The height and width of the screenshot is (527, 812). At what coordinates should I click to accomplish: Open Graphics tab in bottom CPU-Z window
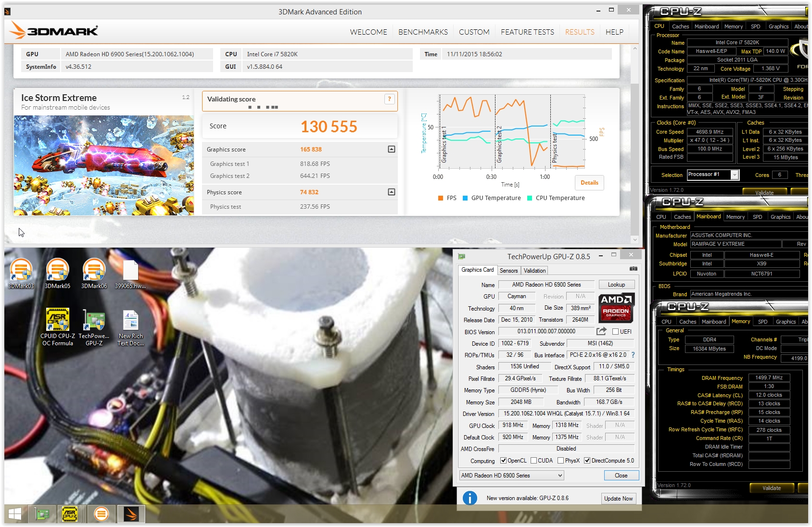tap(786, 322)
